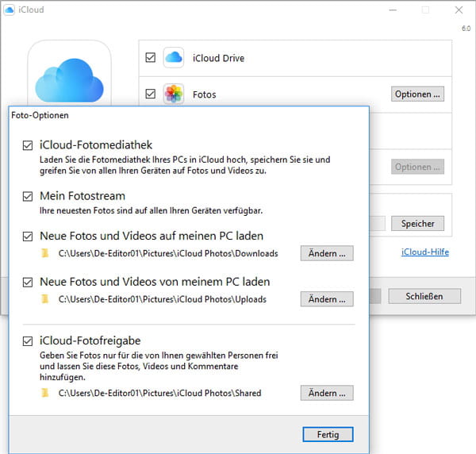Toggle Neue Fotos auf meinen PC laden checkbox

pyautogui.click(x=28, y=237)
